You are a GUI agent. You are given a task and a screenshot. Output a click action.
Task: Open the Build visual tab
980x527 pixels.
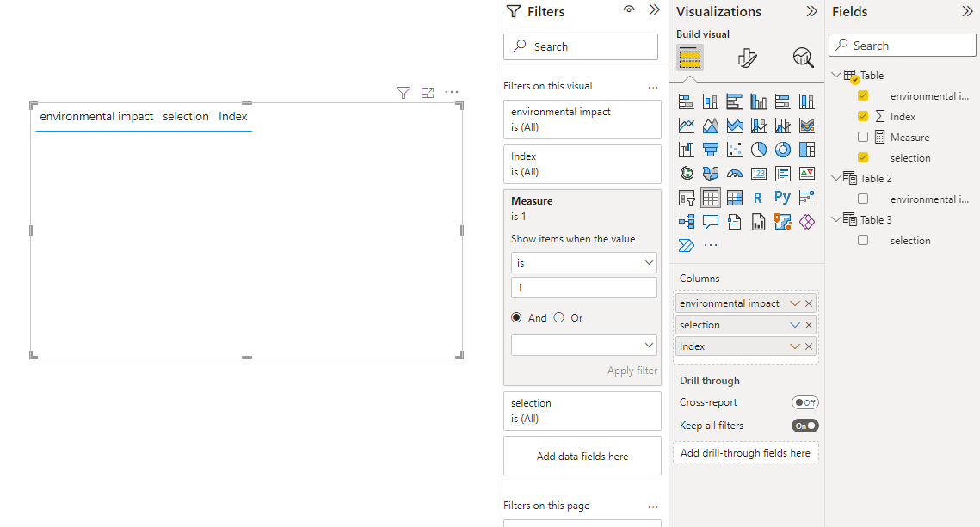point(690,58)
